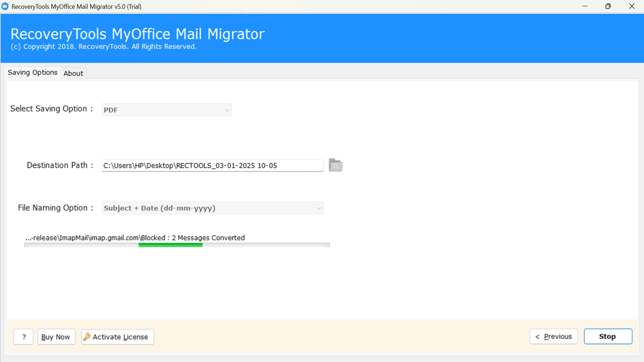Open the Select Saving Option PDF dropdown
Image resolution: width=644 pixels, height=362 pixels.
167,110
